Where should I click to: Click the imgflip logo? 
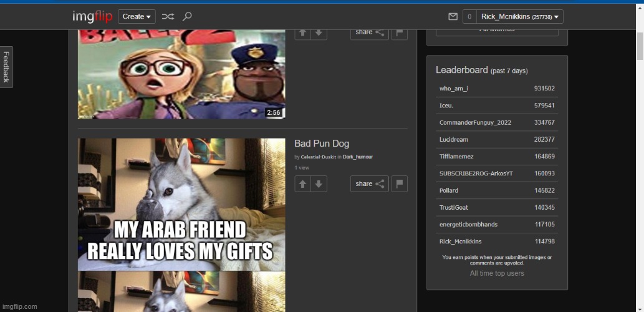coord(92,16)
